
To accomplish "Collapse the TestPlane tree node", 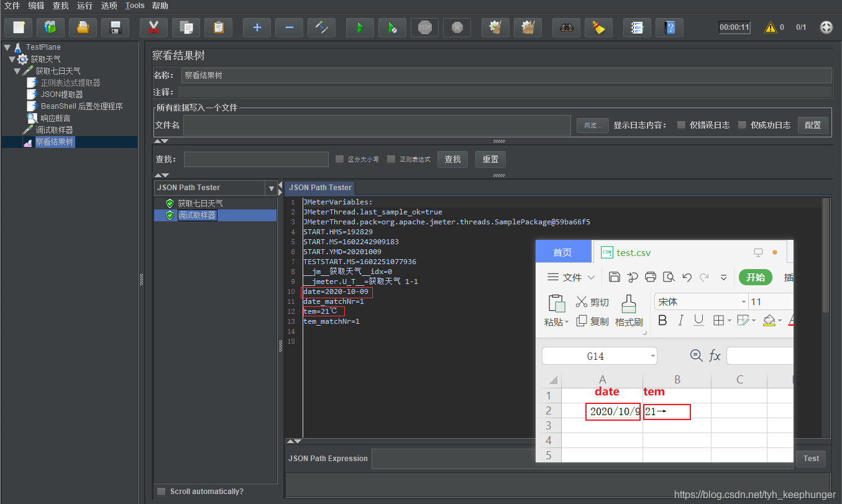I will click(7, 47).
